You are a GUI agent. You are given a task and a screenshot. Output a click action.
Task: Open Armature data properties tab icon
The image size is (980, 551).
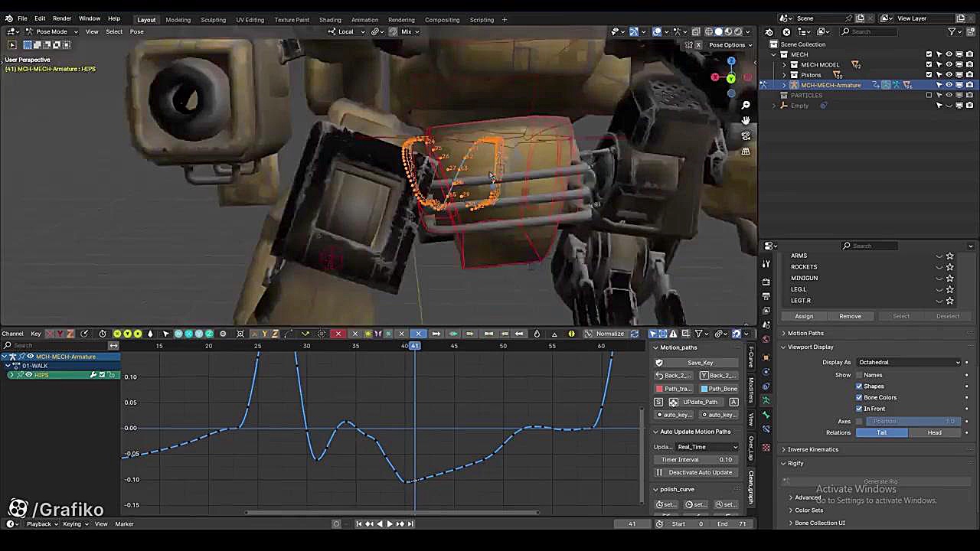pos(766,399)
